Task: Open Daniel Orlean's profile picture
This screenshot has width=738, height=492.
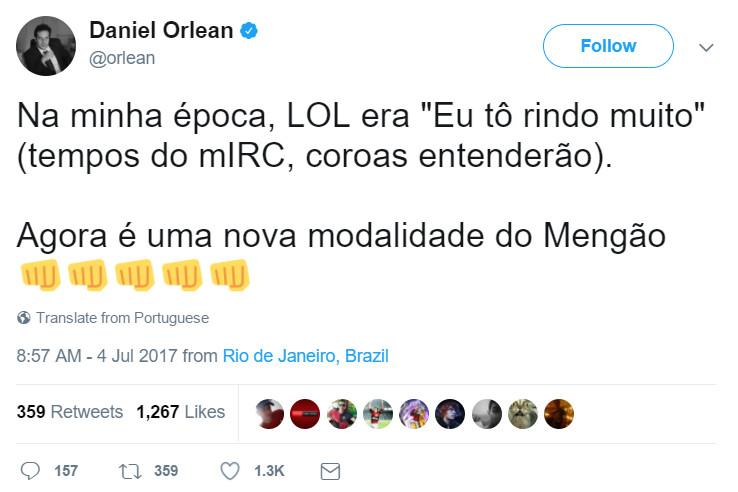Action: [46, 45]
